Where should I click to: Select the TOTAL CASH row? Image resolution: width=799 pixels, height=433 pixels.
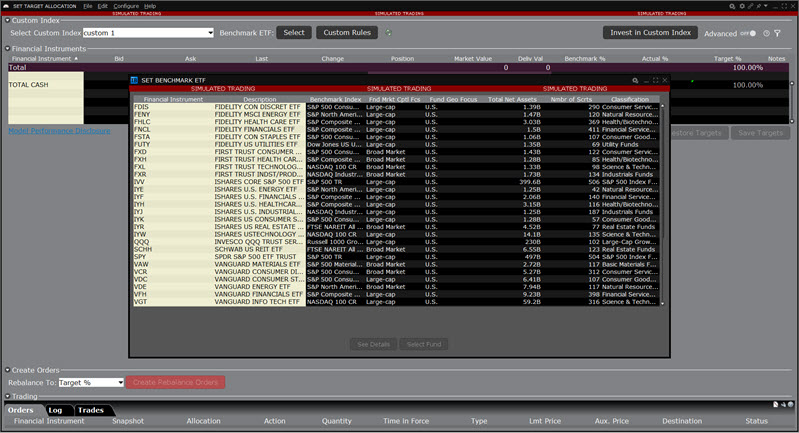click(400, 85)
